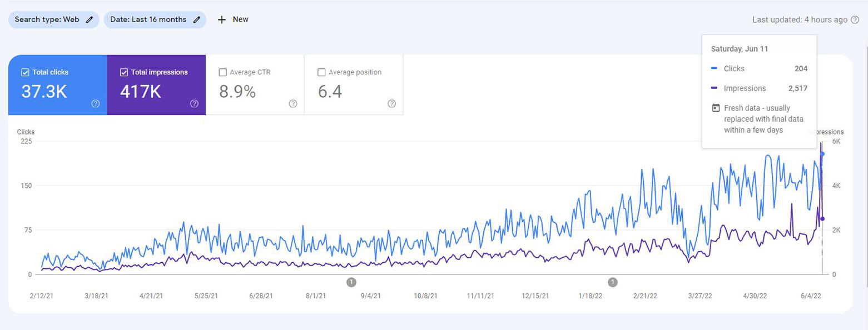Open the Date: Last 16 months chip
The width and height of the screenshot is (868, 330).
155,19
